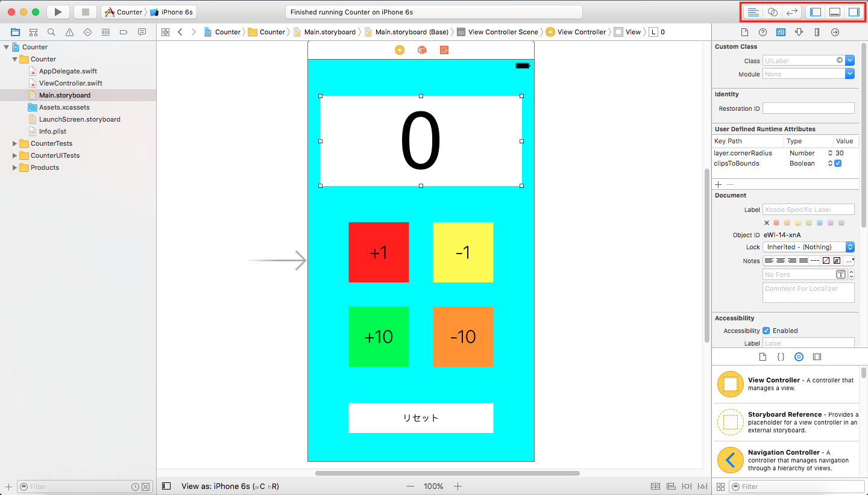
Task: Open the Class dropdown arrow
Action: pyautogui.click(x=850, y=60)
